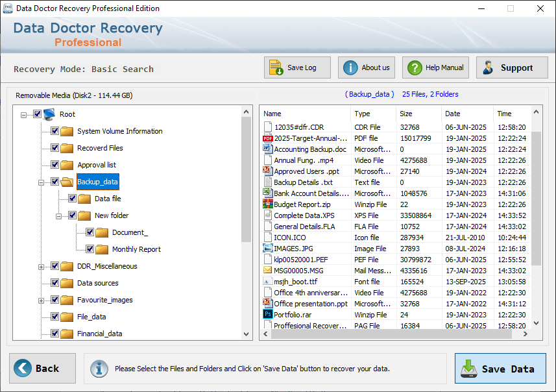This screenshot has height=392, width=556.
Task: Expand the Favourite_images tree node
Action: click(41, 300)
